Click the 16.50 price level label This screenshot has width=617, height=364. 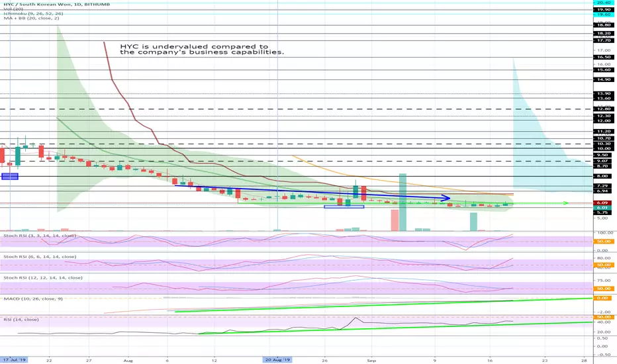click(x=604, y=57)
